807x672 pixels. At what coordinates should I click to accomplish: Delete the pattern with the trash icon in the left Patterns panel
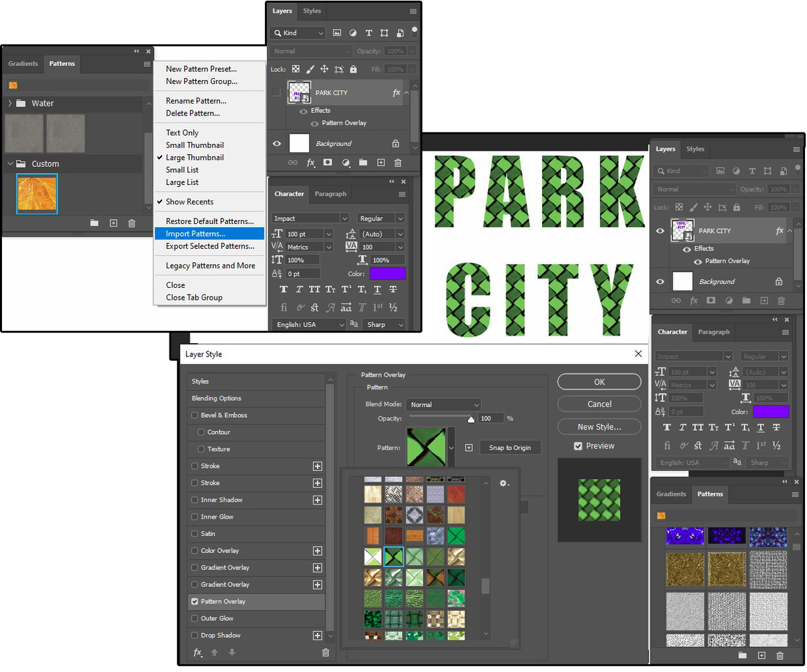[x=132, y=223]
